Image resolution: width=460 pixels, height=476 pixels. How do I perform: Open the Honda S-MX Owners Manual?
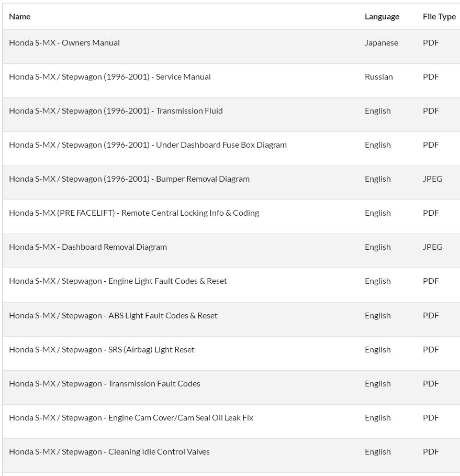[x=64, y=43]
